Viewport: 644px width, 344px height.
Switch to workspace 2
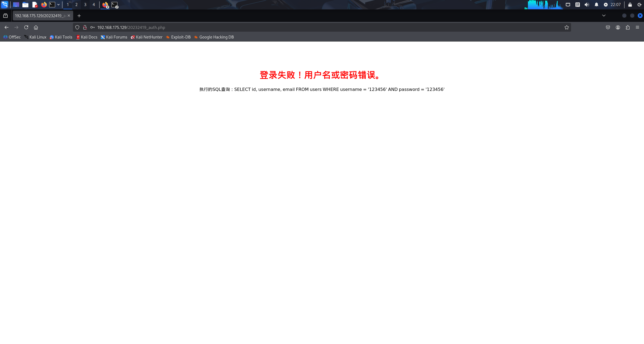(76, 5)
